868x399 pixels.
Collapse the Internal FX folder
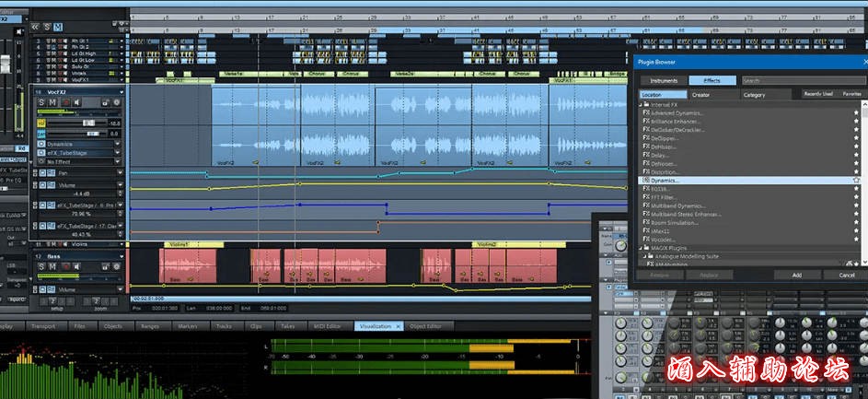(642, 105)
